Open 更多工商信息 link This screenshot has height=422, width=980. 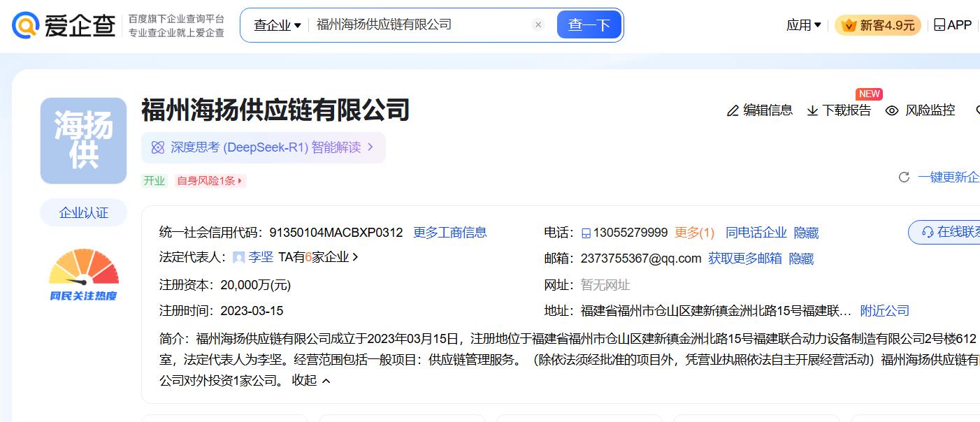click(449, 233)
